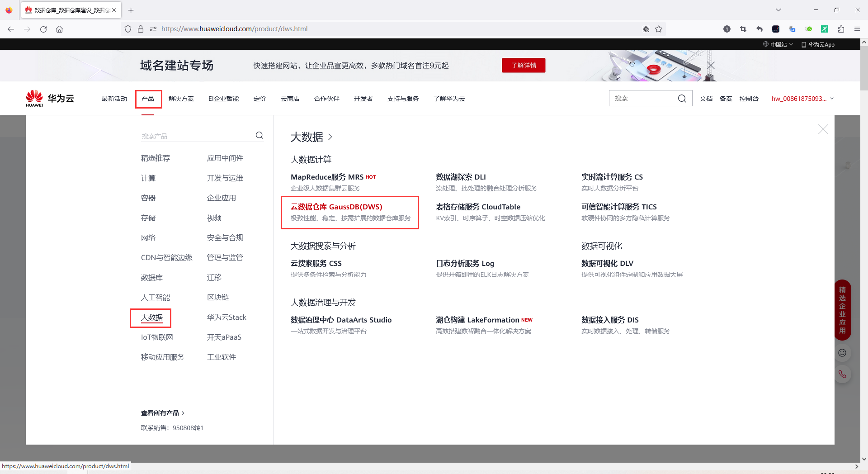
Task: Select the screenshot crop tool in toolbar
Action: (743, 29)
